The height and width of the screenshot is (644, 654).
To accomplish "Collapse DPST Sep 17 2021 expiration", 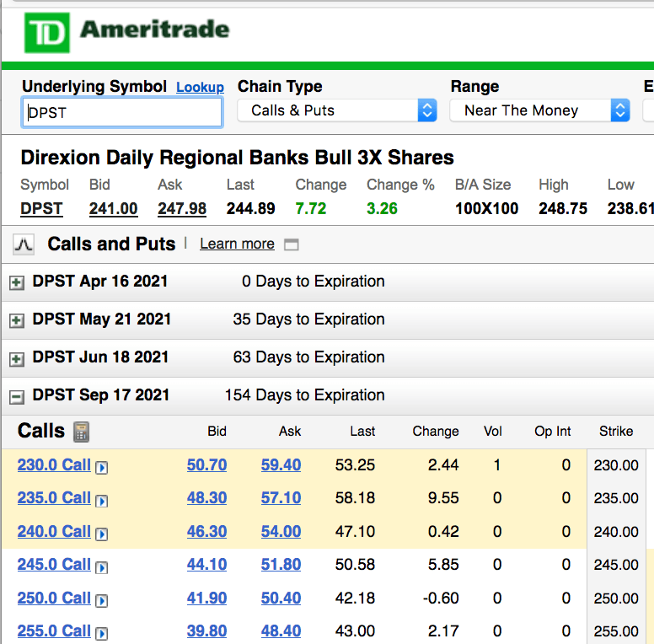I will 16,396.
